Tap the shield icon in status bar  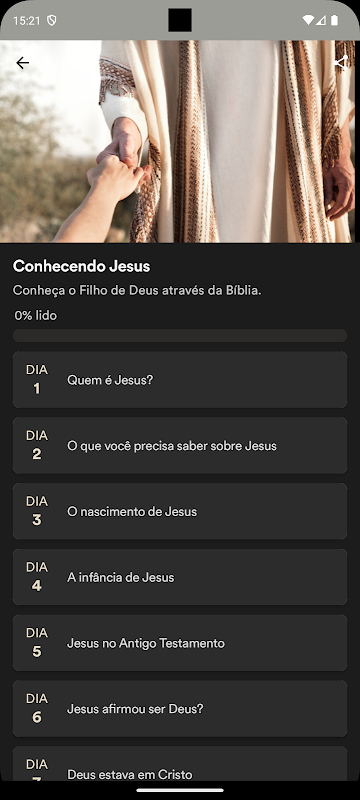coord(52,20)
